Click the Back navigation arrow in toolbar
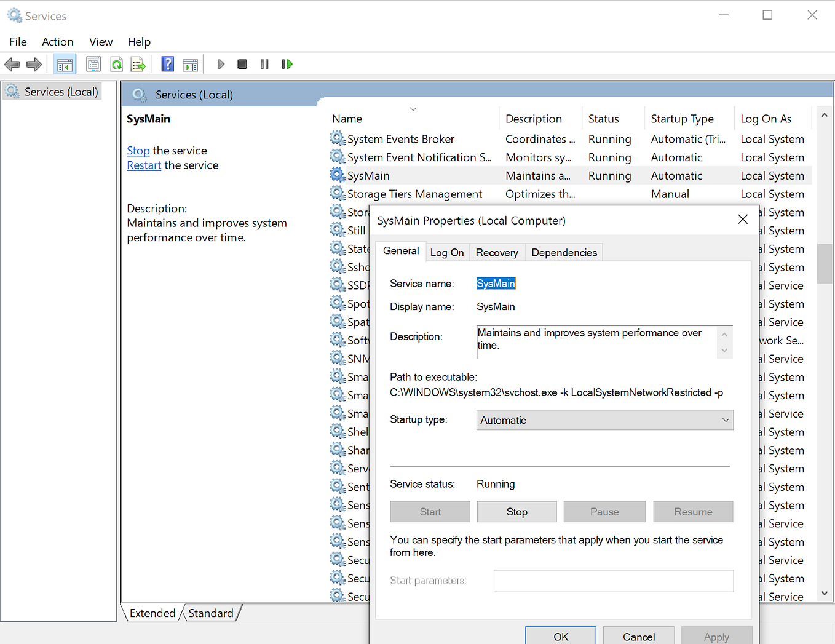This screenshot has height=644, width=835. (12, 63)
